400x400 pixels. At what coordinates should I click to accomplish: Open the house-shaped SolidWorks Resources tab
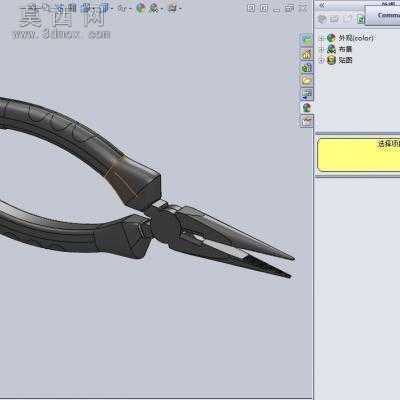pyautogui.click(x=306, y=54)
